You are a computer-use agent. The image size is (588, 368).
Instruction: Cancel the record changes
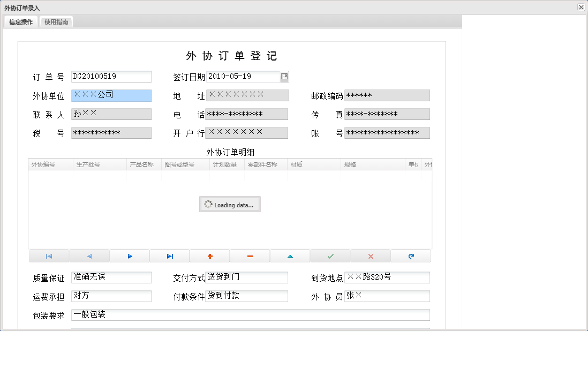coord(370,256)
